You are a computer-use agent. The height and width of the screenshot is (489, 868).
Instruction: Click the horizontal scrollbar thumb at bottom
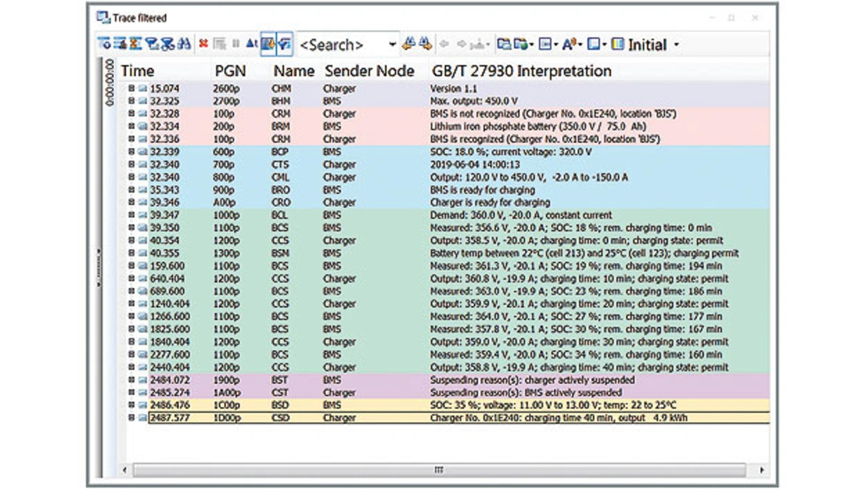438,470
